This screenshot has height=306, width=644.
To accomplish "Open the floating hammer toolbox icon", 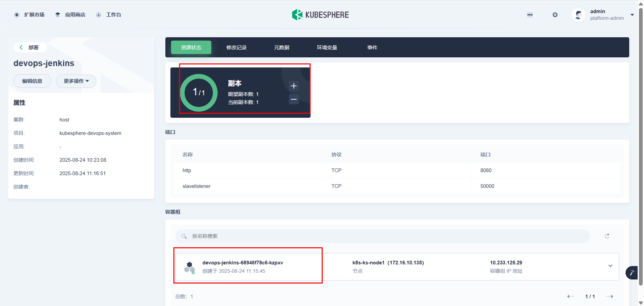I will 632,273.
